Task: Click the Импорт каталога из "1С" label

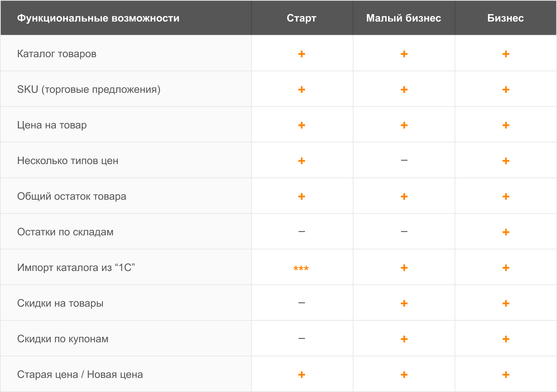Action: point(76,268)
